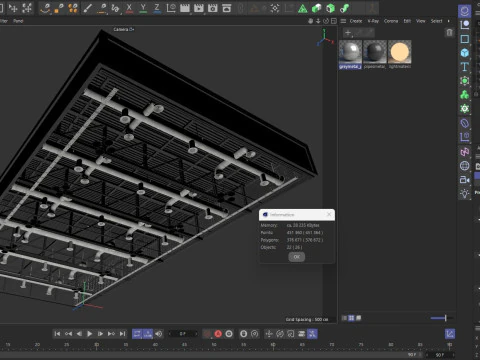Click the green link chain icon in toolbar
The image size is (480, 360).
[x=344, y=8]
